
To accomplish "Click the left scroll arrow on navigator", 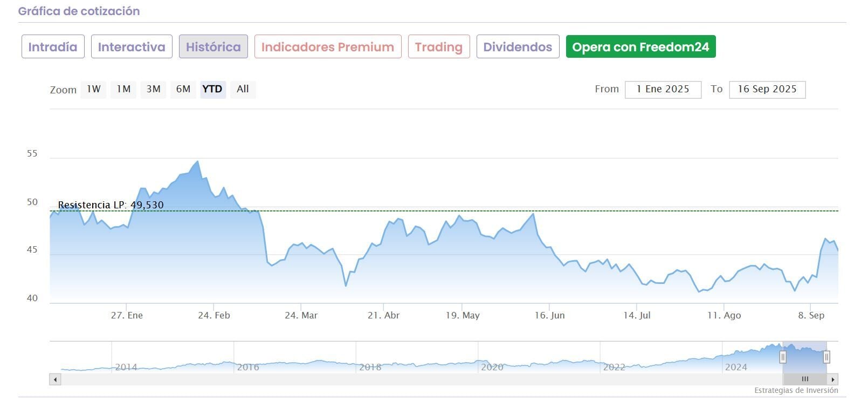I will [55, 379].
